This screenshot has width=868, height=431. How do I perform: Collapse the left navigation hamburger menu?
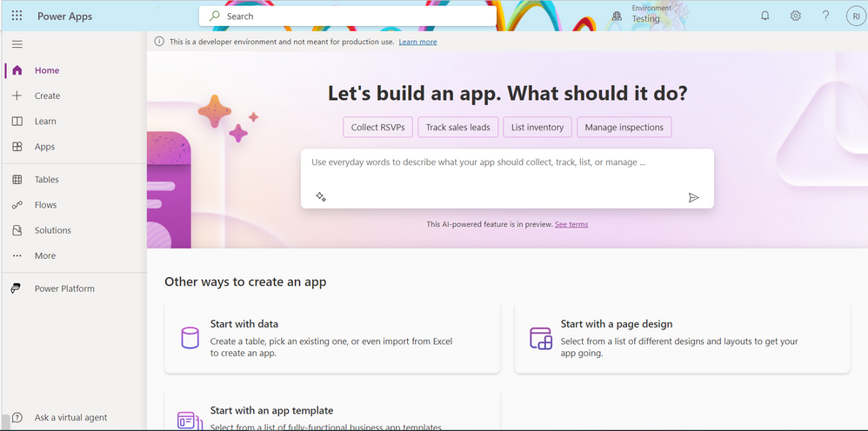(x=17, y=45)
